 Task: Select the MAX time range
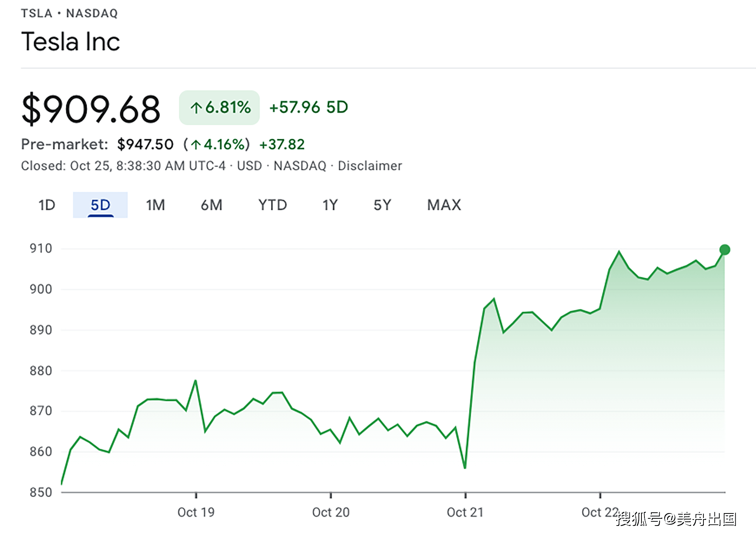pyautogui.click(x=444, y=205)
